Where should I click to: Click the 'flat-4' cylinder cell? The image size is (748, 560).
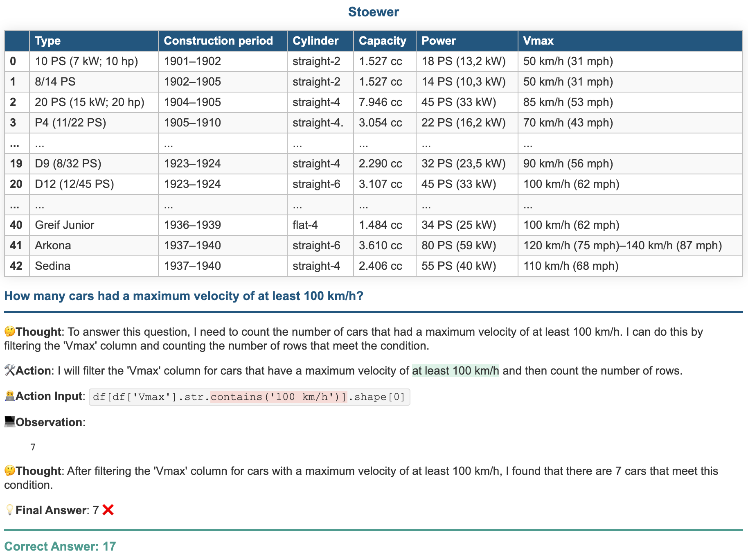(x=320, y=225)
